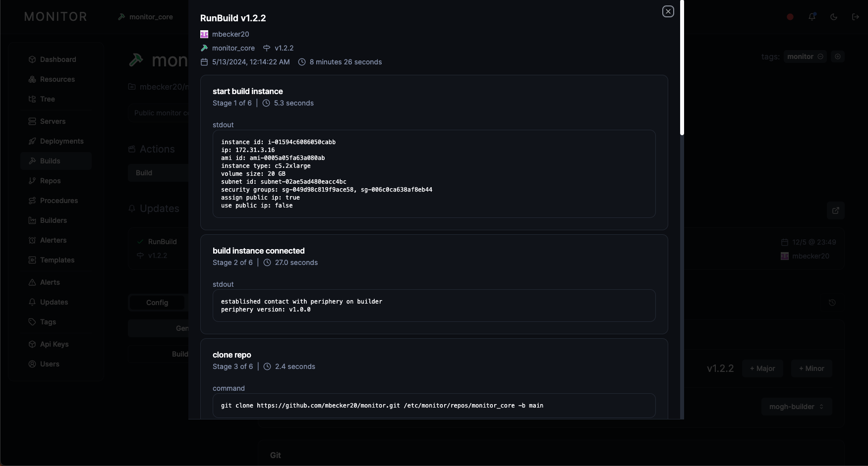Click the Alerters sidebar icon
Viewport: 868px width, 466px height.
[32, 240]
